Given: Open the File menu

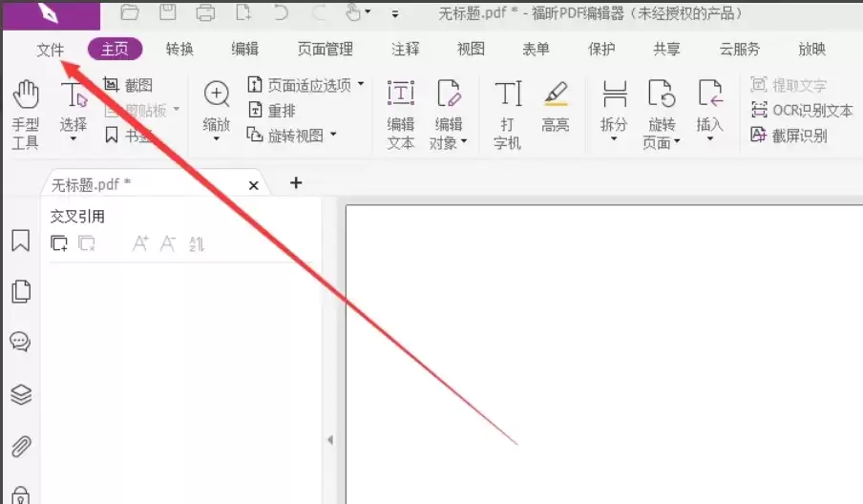Looking at the screenshot, I should [x=50, y=50].
